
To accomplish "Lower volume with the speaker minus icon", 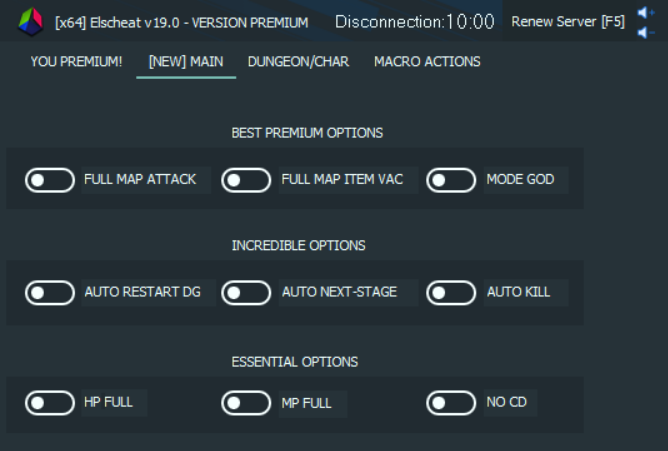I will (645, 32).
